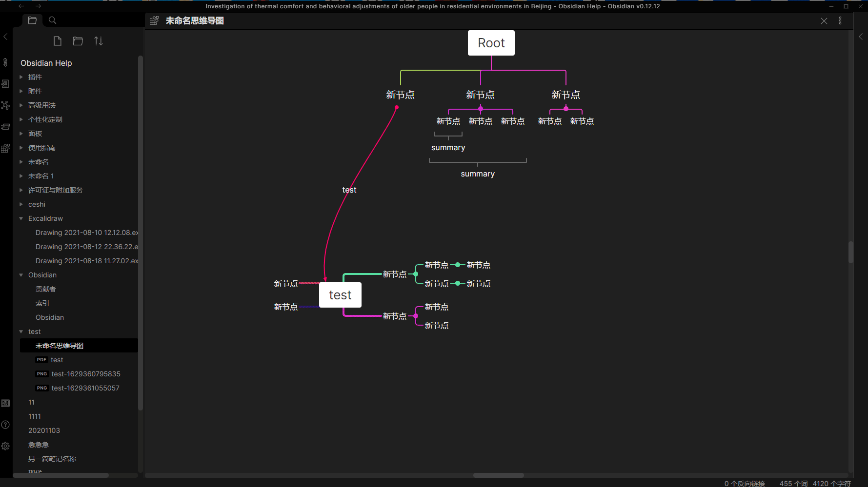Image resolution: width=868 pixels, height=487 pixels.
Task: Open the quick switcher ribbon icon
Action: [5, 84]
